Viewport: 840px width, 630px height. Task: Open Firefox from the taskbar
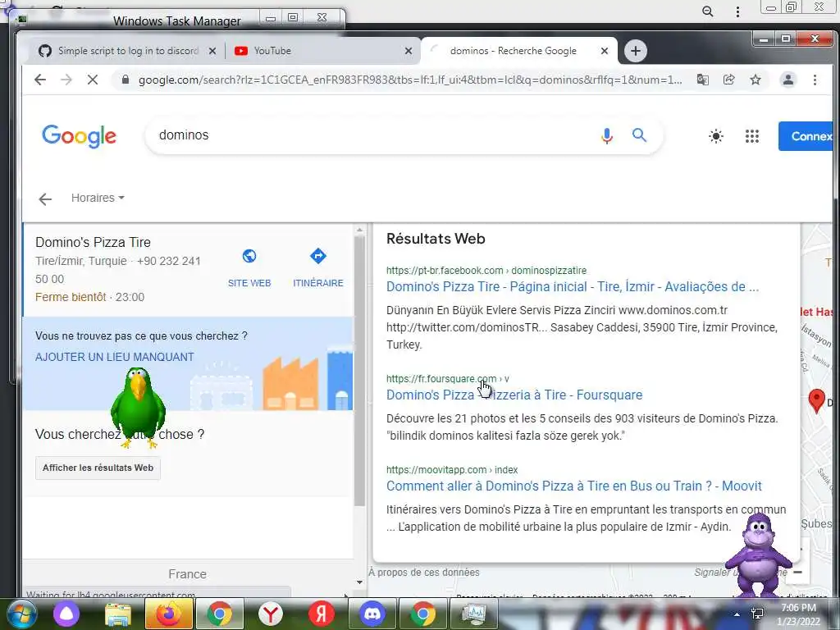(169, 614)
